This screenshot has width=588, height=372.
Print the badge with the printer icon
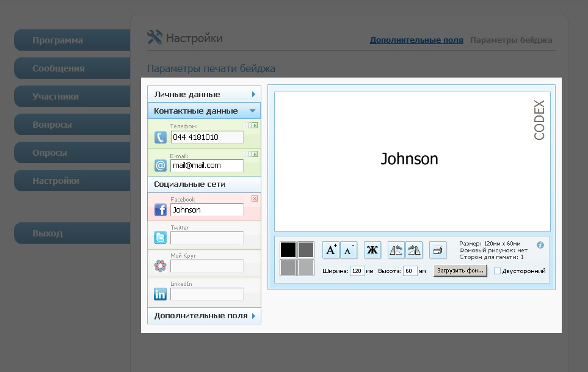tap(438, 250)
